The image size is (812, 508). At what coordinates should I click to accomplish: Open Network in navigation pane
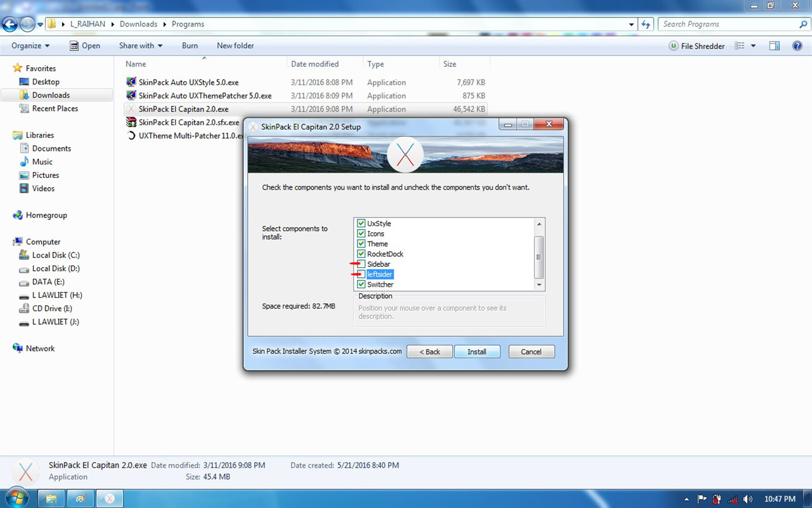point(40,348)
